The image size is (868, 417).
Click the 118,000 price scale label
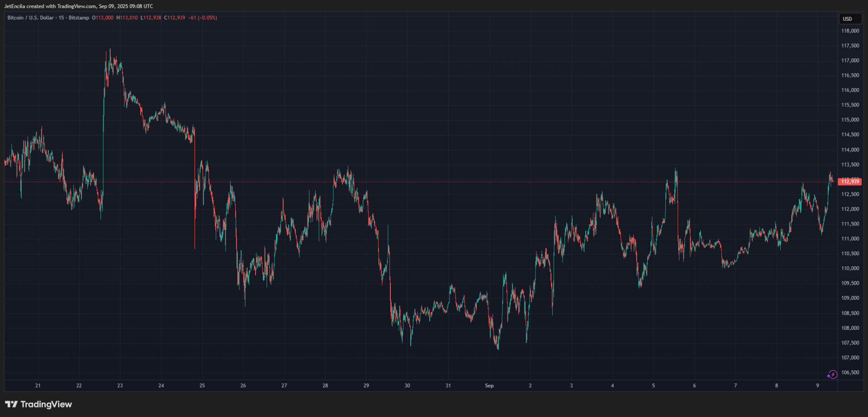pos(850,31)
